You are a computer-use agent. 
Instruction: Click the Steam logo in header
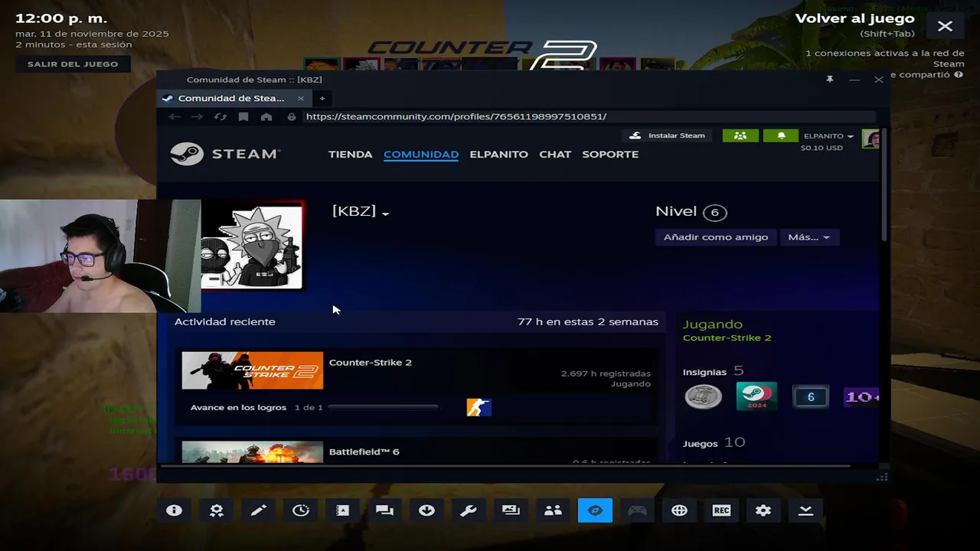(x=225, y=154)
